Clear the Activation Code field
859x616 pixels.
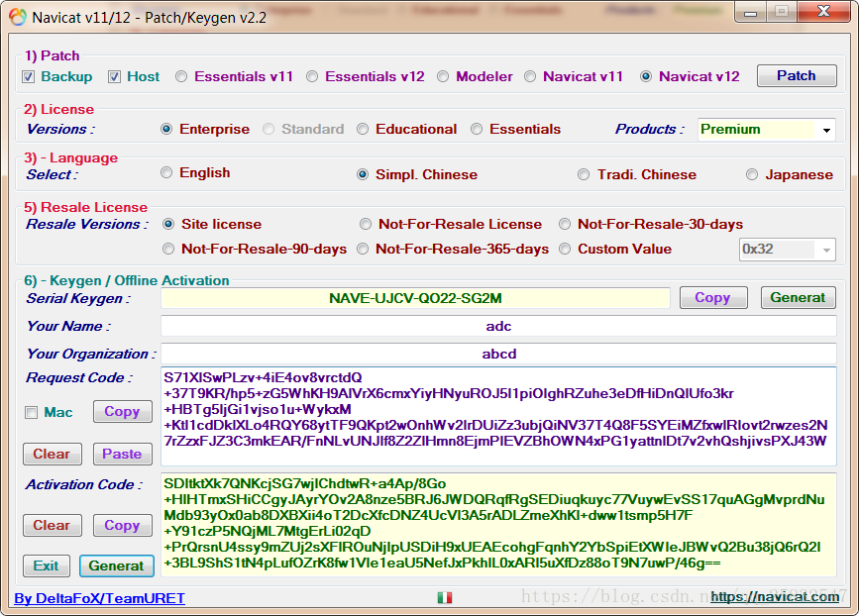point(53,525)
